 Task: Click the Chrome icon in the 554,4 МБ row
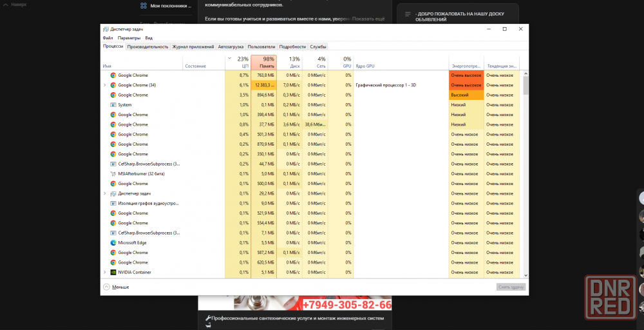pyautogui.click(x=113, y=223)
